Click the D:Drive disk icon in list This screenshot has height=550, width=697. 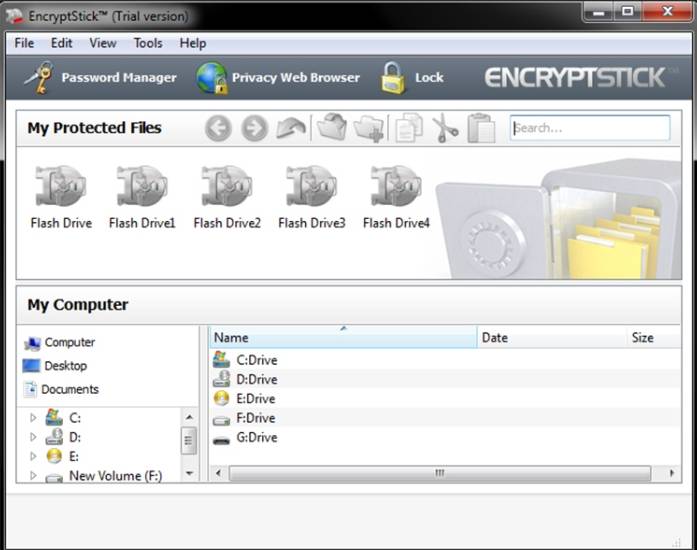[x=221, y=379]
